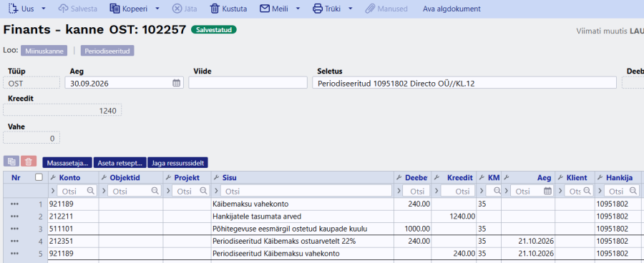Click the wrench icon beside Sisu column
Screen dimensions: 644x263
216,178
